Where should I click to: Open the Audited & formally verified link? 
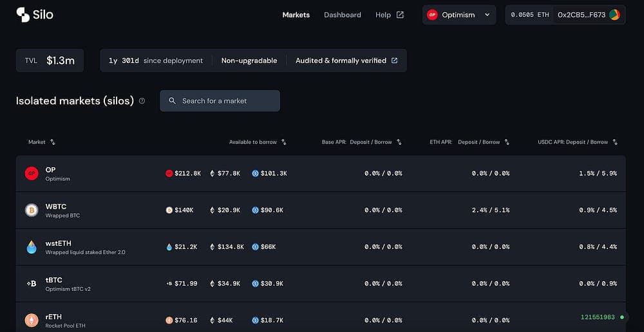tap(341, 60)
